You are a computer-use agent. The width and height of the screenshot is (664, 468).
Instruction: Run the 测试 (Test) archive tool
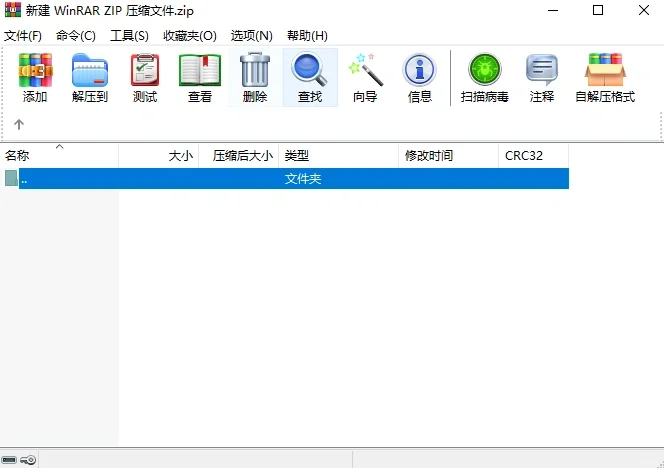point(145,78)
